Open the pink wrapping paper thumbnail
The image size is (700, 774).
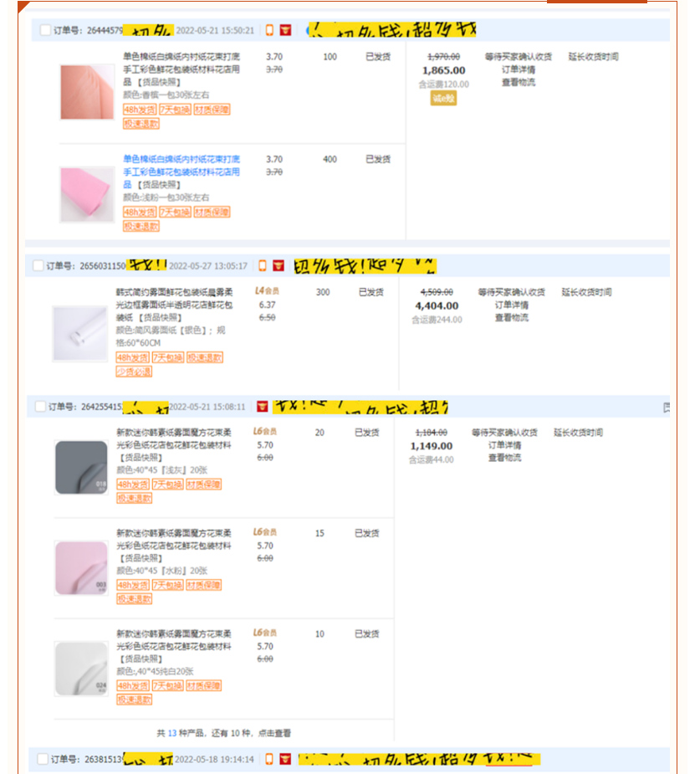coord(87,194)
